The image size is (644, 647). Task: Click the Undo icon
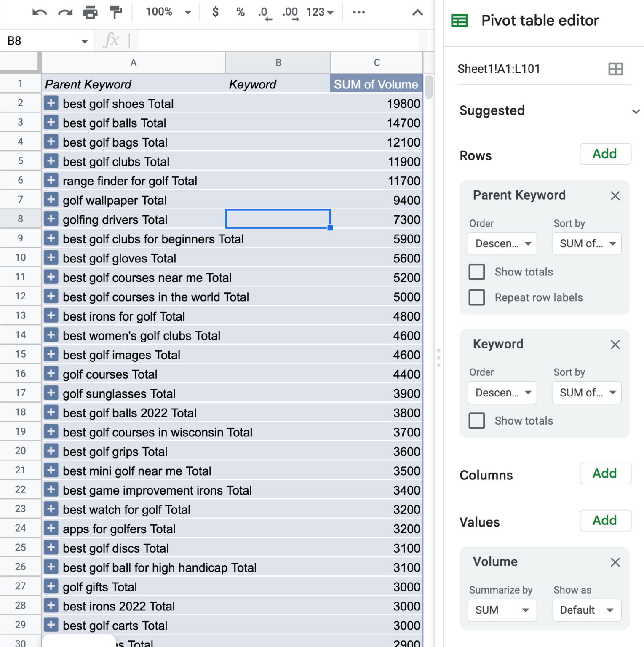click(39, 12)
